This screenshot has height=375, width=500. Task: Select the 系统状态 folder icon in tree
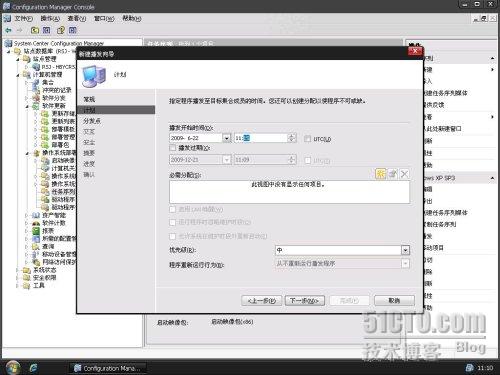tap(27, 270)
